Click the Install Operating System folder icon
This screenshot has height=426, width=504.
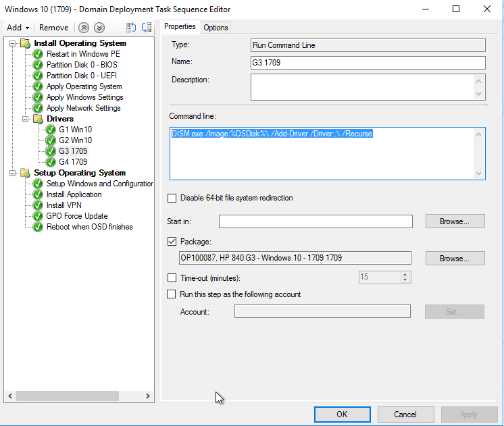pyautogui.click(x=26, y=43)
